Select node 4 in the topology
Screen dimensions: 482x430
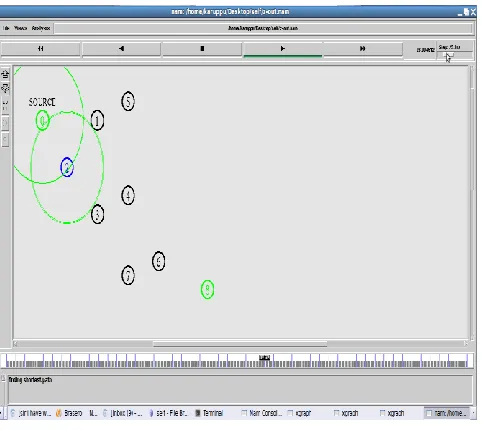(128, 196)
